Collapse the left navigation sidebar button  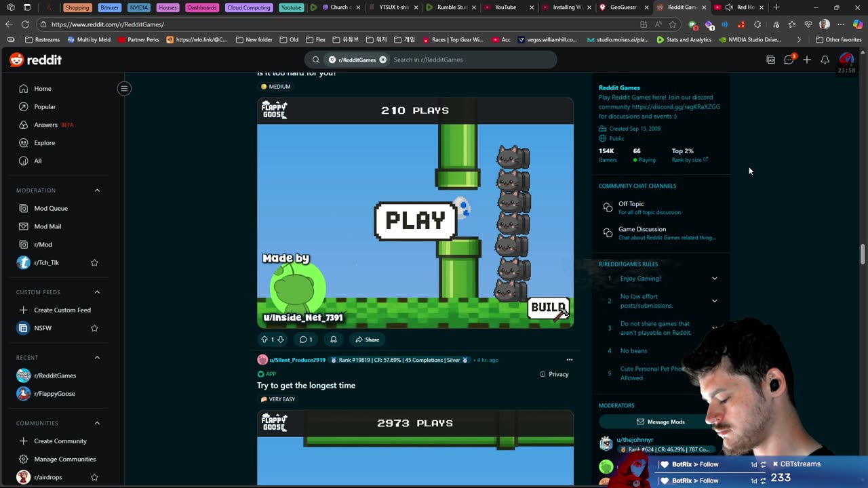point(124,88)
